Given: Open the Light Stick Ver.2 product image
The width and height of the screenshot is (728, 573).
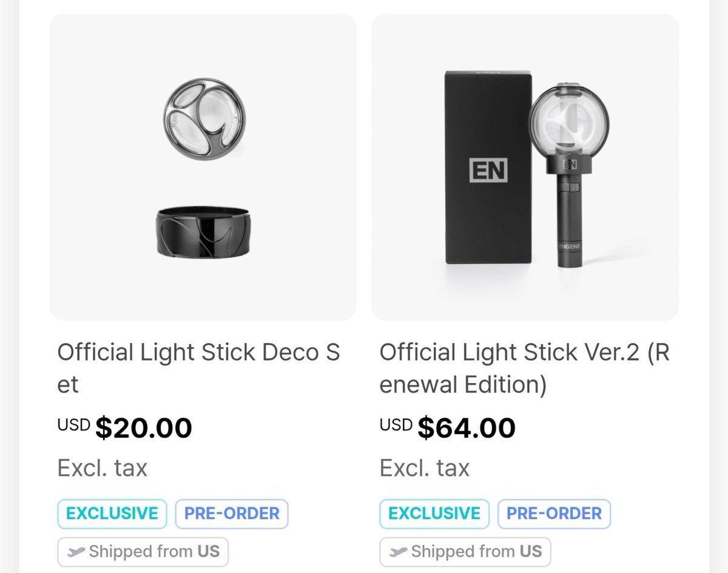Looking at the screenshot, I should click(525, 167).
